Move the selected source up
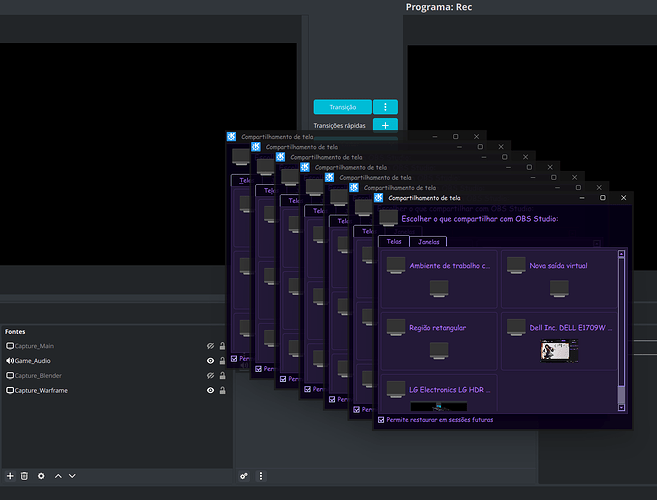Viewport: 657px width, 500px height. [58, 476]
